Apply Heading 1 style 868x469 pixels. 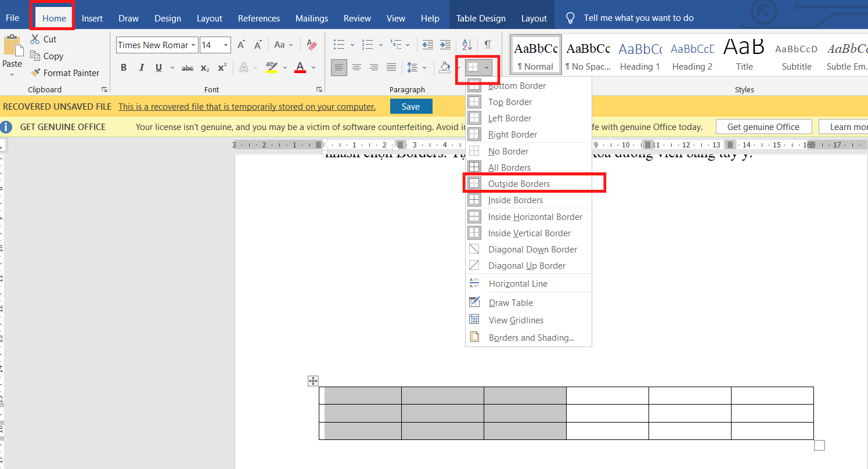pyautogui.click(x=640, y=55)
